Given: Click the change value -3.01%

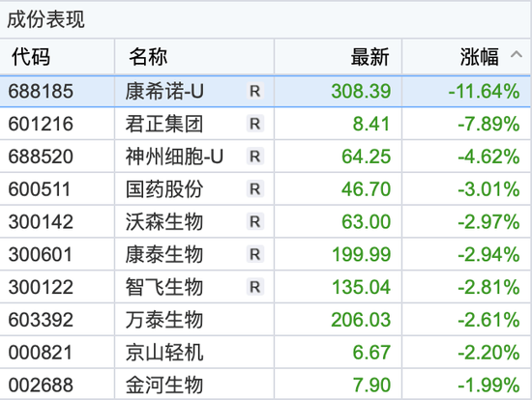Looking at the screenshot, I should (x=488, y=189).
